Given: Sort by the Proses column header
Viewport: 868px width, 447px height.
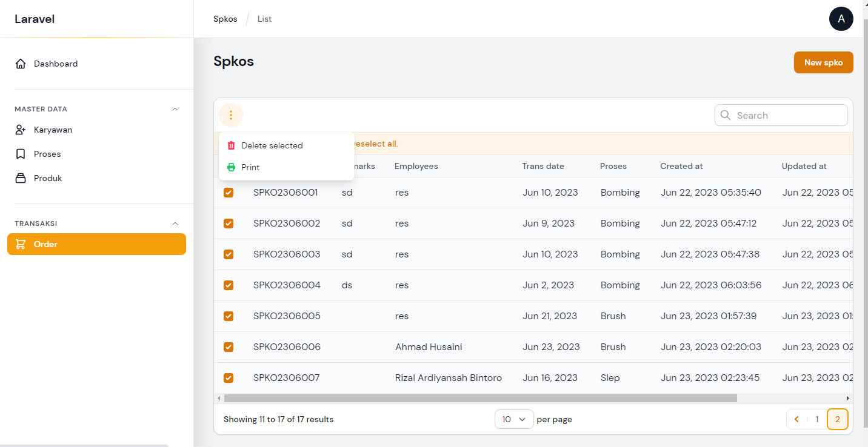Looking at the screenshot, I should point(613,166).
